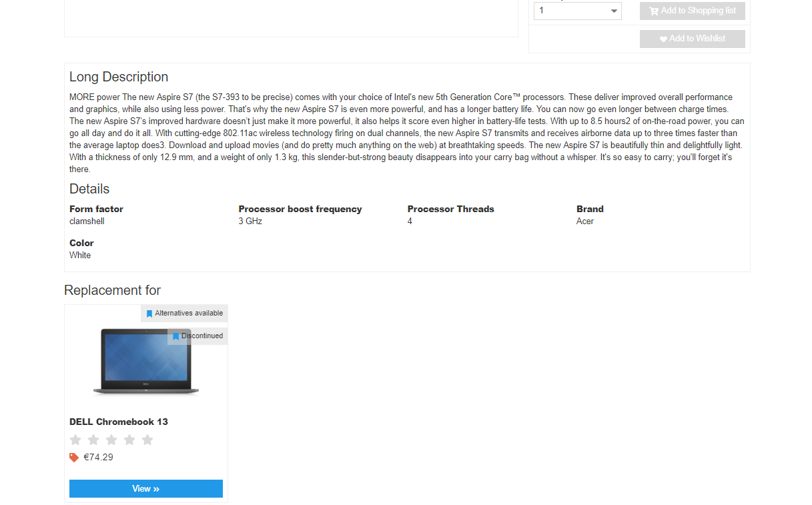Click the clamshell value

(87, 221)
